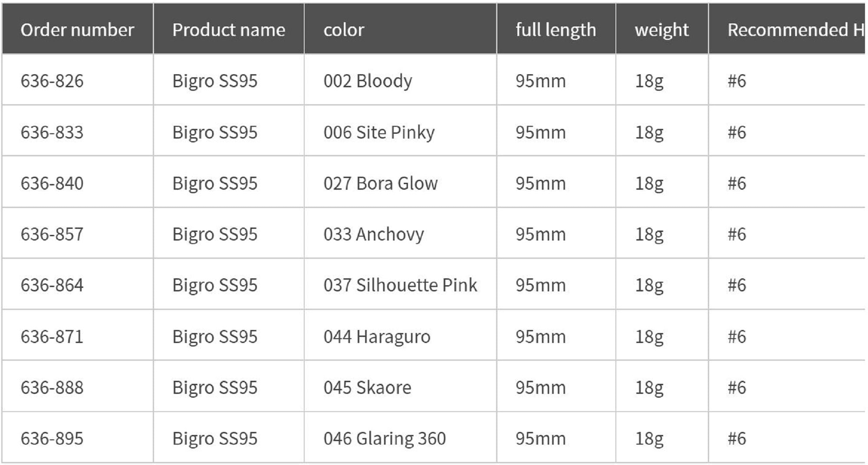Click the 033 Anchovy color cell
Image resolution: width=868 pixels, height=465 pixels.
click(373, 234)
